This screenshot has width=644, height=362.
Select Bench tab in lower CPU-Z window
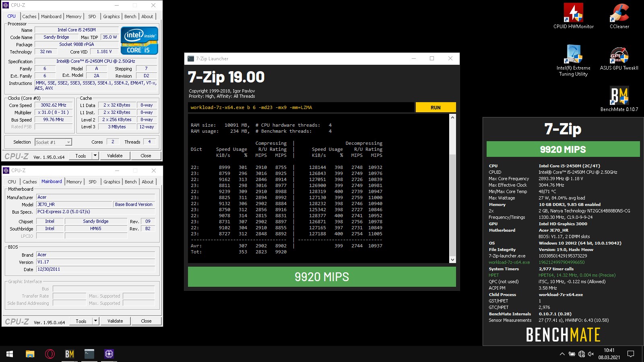131,182
